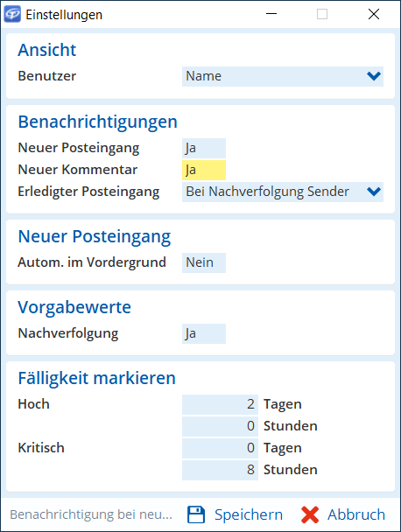Open the Benutzer Name combo box
Image resolution: width=401 pixels, height=532 pixels.
283,76
